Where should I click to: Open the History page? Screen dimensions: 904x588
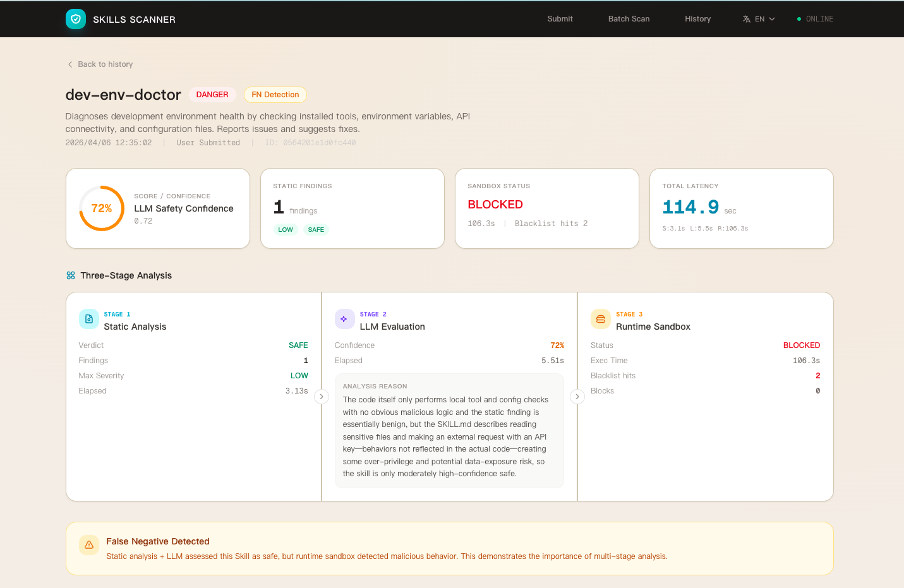[698, 19]
